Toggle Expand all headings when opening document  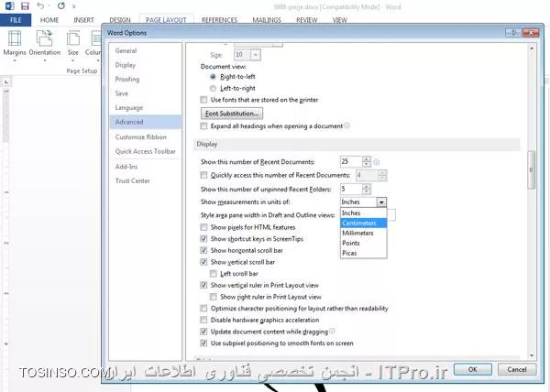[x=203, y=126]
